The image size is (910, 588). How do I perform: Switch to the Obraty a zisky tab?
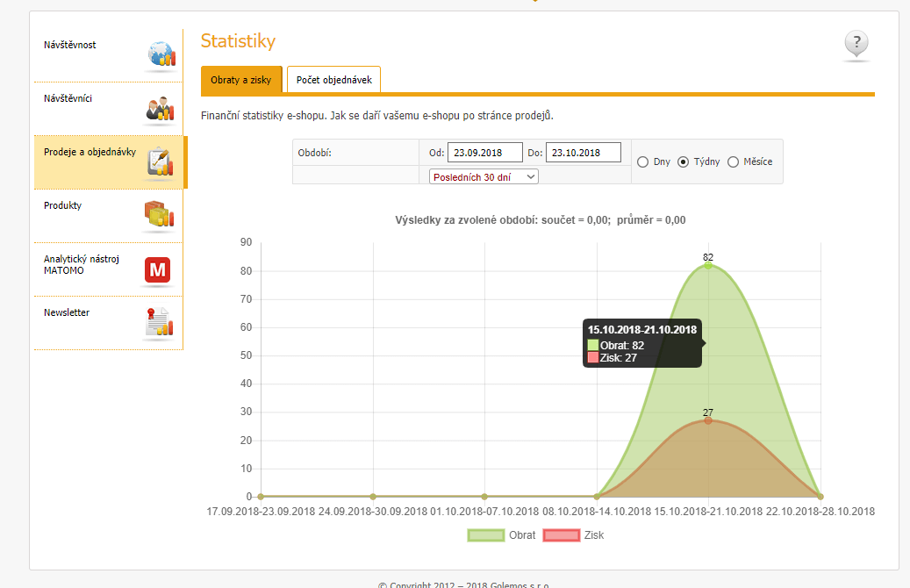click(240, 80)
